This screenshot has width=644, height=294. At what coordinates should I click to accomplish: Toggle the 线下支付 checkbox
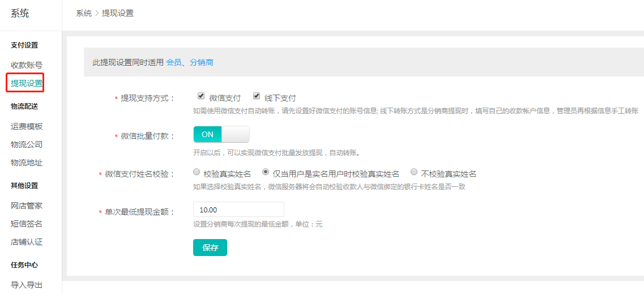[x=257, y=96]
